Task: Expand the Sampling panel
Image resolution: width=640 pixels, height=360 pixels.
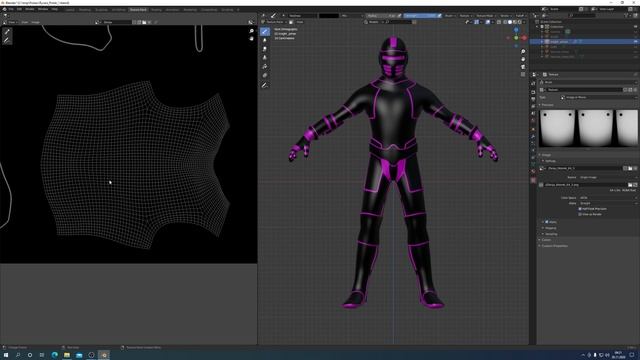Action: [551, 234]
